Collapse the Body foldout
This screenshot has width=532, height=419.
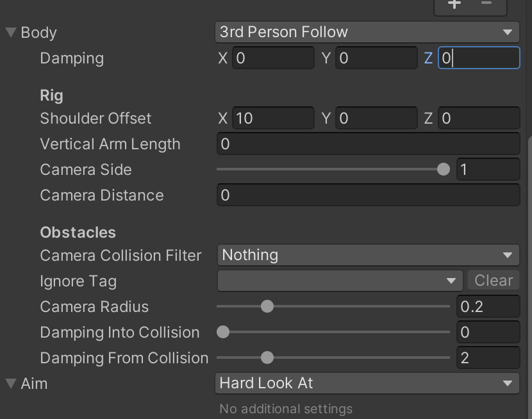pos(9,32)
